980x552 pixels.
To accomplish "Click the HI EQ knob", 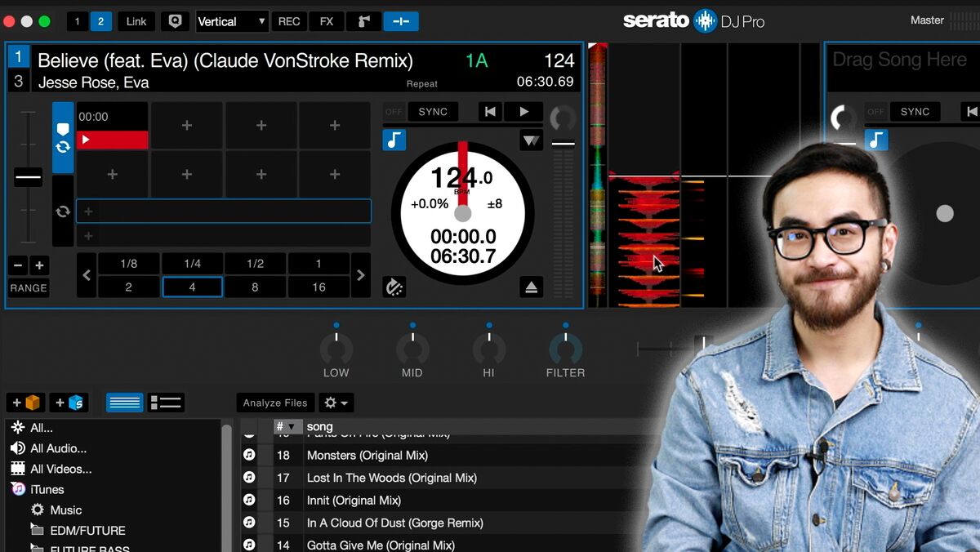I will tap(488, 349).
